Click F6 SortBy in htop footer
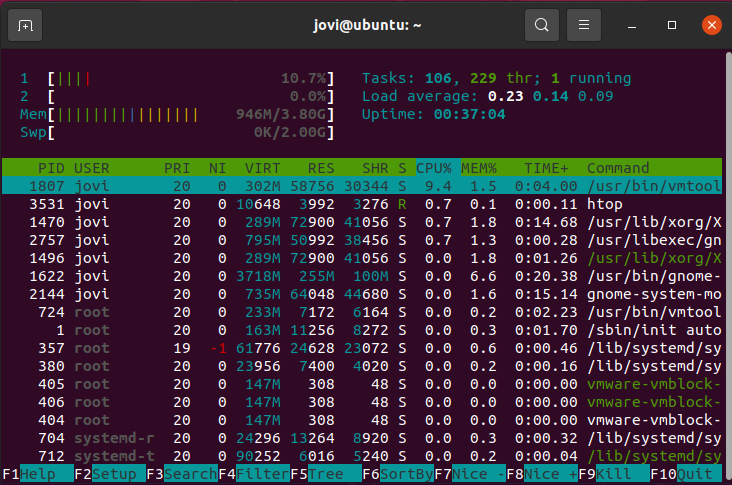This screenshot has height=485, width=732. (x=398, y=474)
